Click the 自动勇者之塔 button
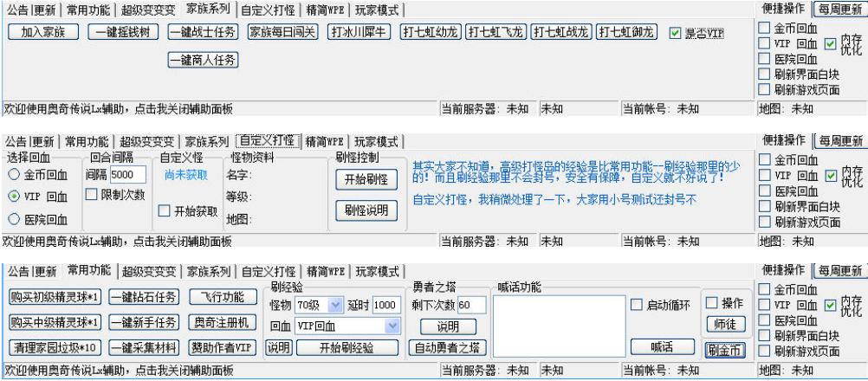Screen dimensions: 868x381 point(442,348)
